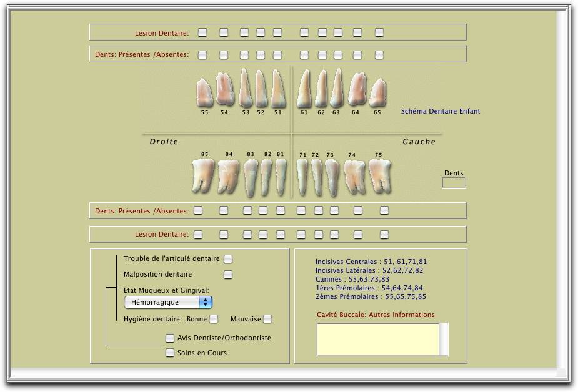578x392 pixels.
Task: Check Lésion Dentaire box for tooth 65
Action: tap(379, 32)
